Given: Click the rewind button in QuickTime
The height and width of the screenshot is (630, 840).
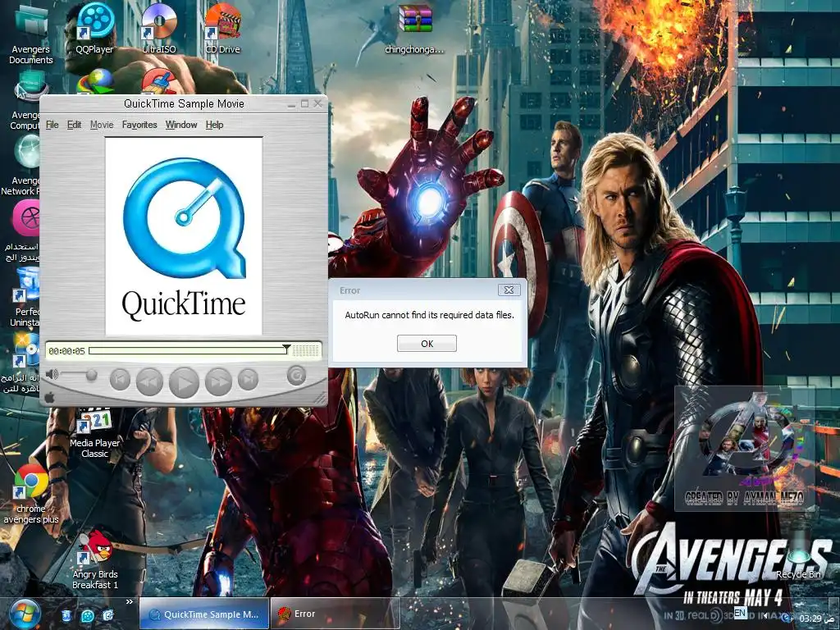Looking at the screenshot, I should pos(149,381).
